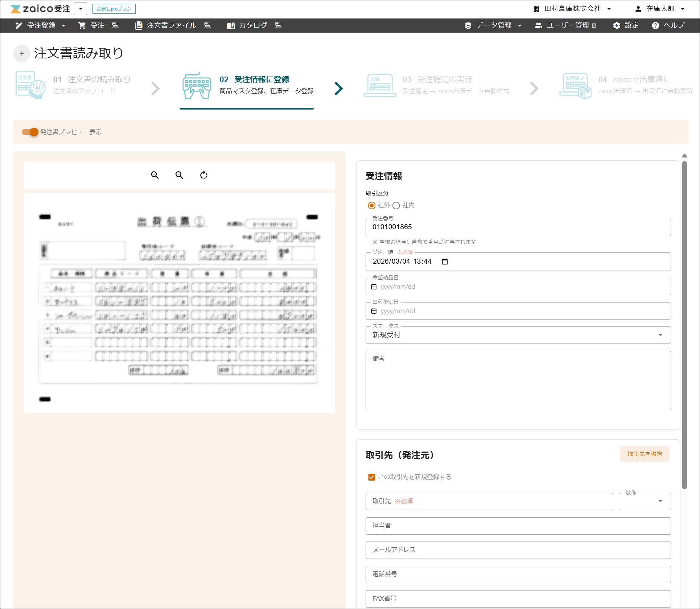Click the 電話番号 input field
This screenshot has width=700, height=609.
pos(518,575)
